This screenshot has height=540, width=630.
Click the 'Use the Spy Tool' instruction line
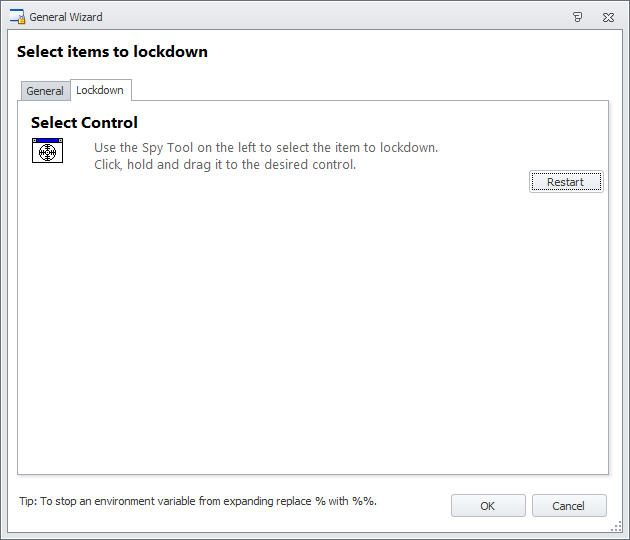pos(266,148)
